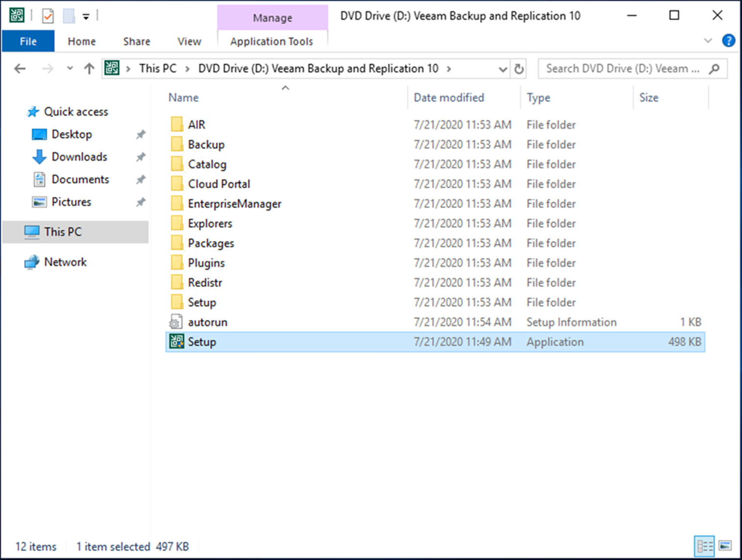Open the Customize Quick Access Toolbar dropdown
Viewport: 742px width, 560px height.
86,17
